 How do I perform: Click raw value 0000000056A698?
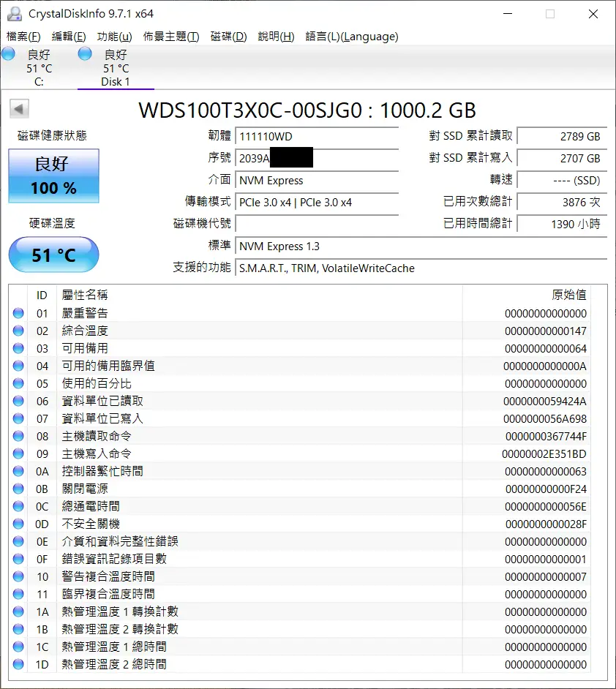click(545, 419)
